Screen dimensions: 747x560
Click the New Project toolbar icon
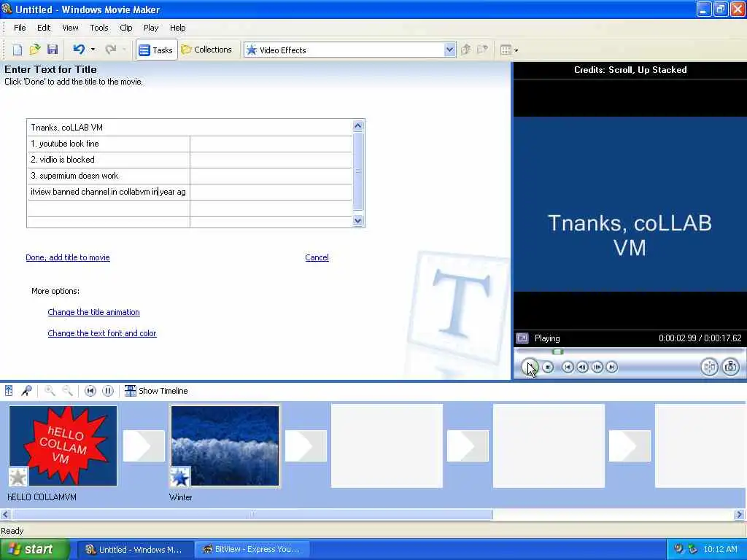(18, 50)
